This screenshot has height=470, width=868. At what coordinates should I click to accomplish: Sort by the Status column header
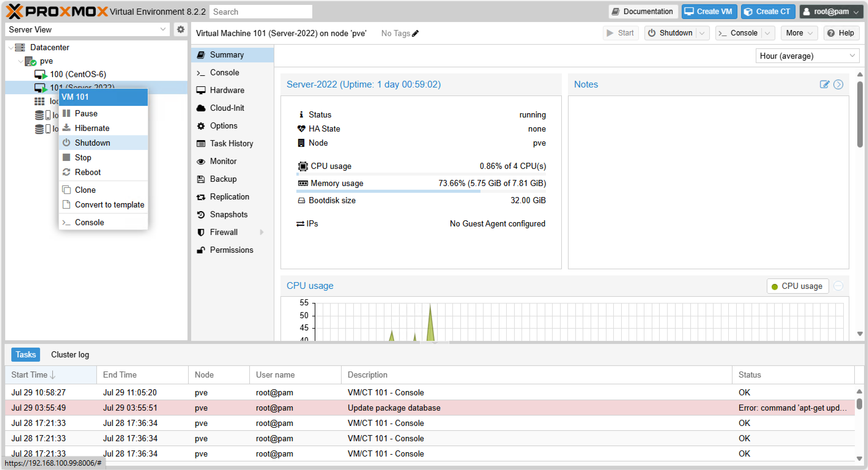[x=793, y=375]
